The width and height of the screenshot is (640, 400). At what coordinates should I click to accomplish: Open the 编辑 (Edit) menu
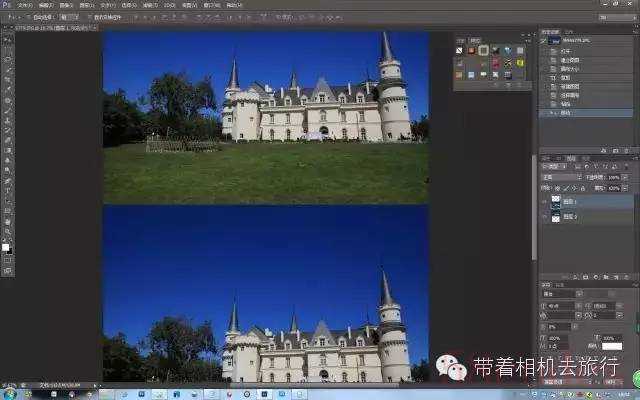46,5
